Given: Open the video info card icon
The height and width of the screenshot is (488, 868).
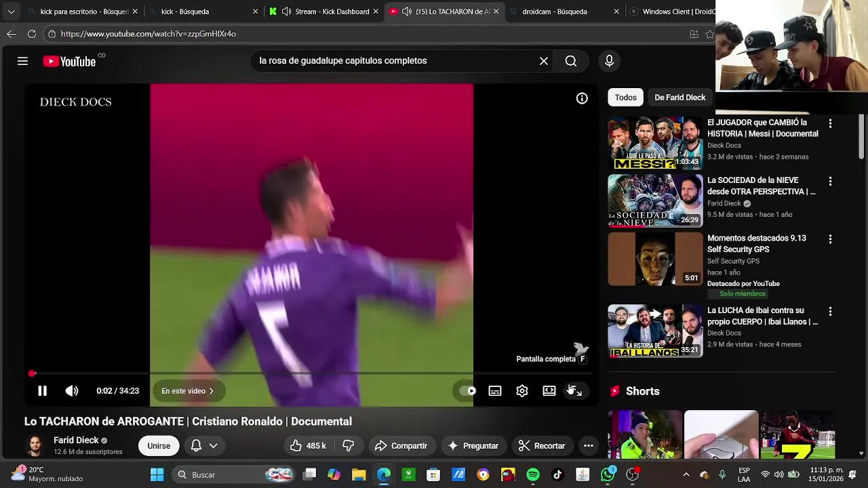Looking at the screenshot, I should coord(582,98).
